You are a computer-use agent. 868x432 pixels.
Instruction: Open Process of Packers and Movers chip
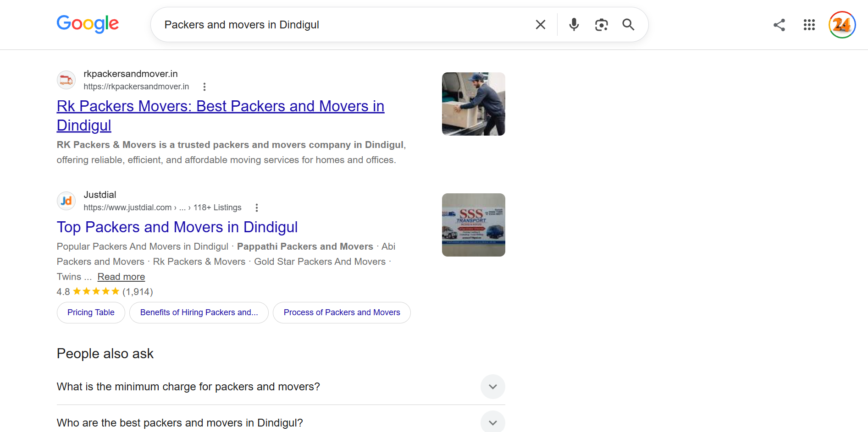[x=342, y=312]
